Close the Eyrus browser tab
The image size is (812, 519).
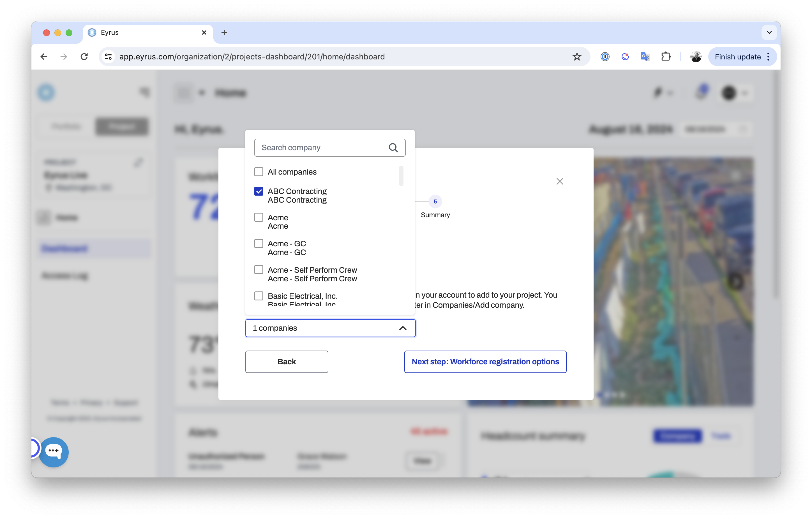204,32
